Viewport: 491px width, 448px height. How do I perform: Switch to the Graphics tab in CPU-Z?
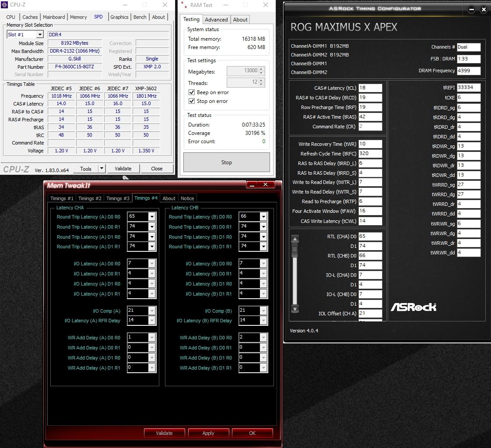tap(119, 17)
